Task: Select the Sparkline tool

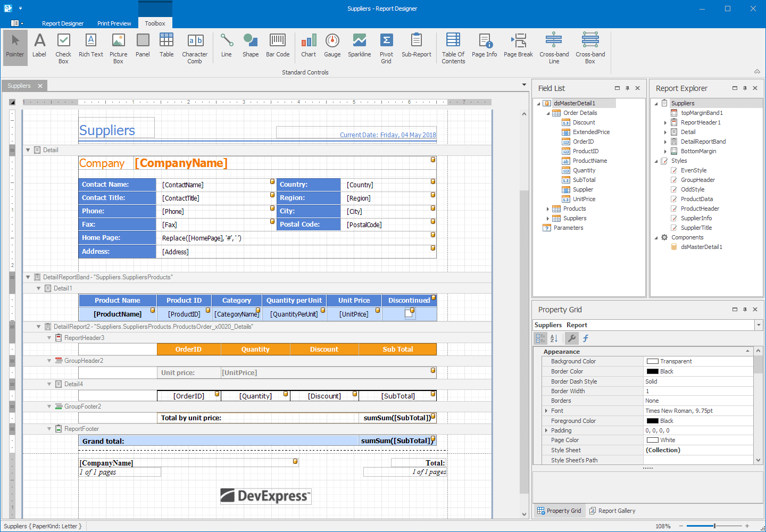Action: (x=359, y=47)
